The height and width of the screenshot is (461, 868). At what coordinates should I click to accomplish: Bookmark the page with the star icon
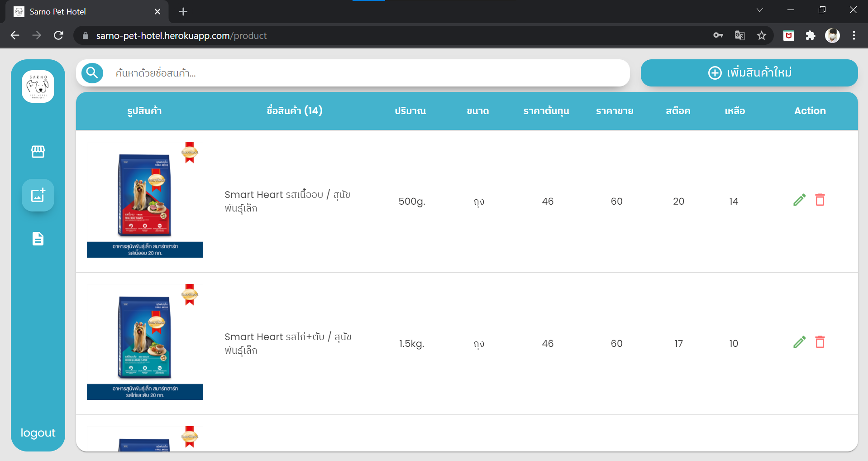762,35
